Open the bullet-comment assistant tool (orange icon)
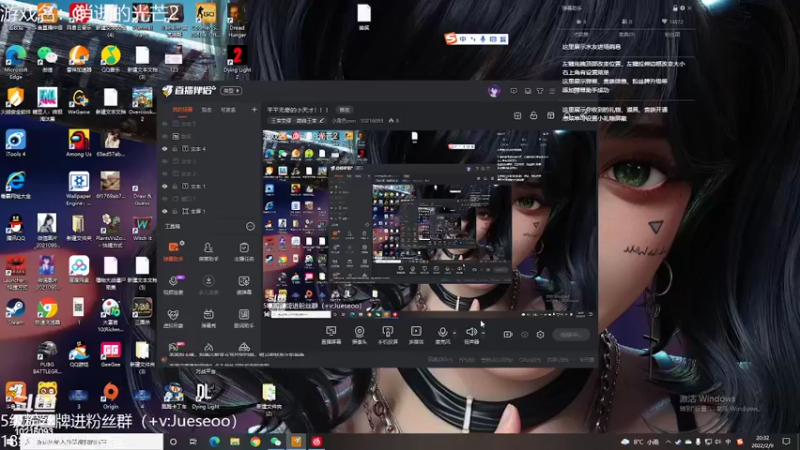 pos(173,252)
